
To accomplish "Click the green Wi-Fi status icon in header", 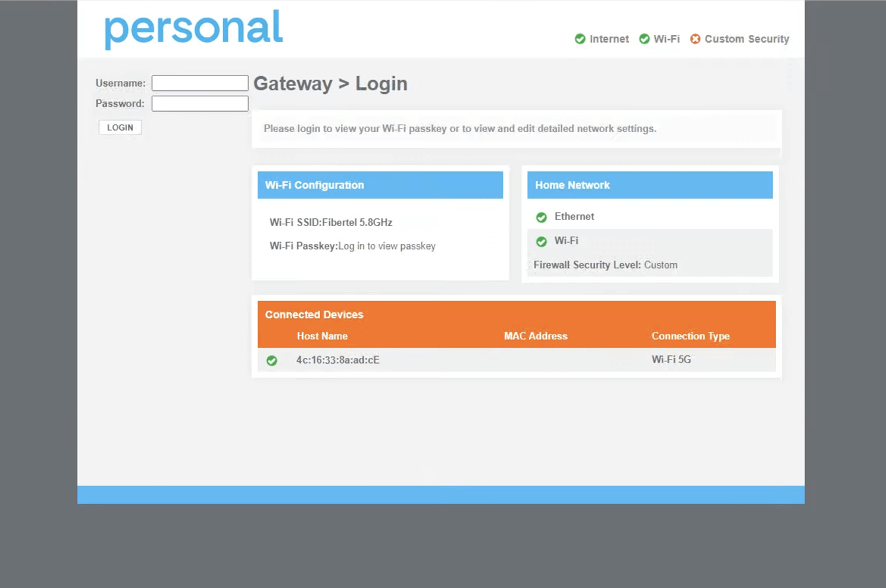I will click(x=644, y=39).
